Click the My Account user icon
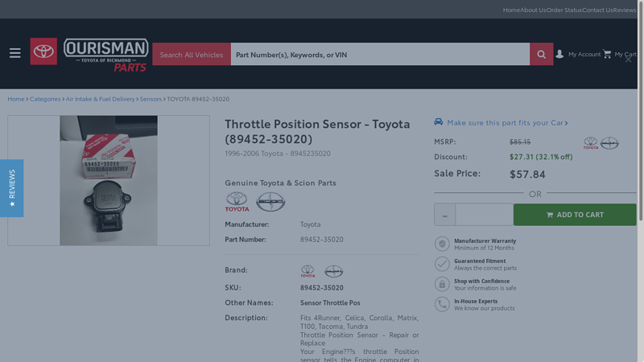 click(x=559, y=54)
